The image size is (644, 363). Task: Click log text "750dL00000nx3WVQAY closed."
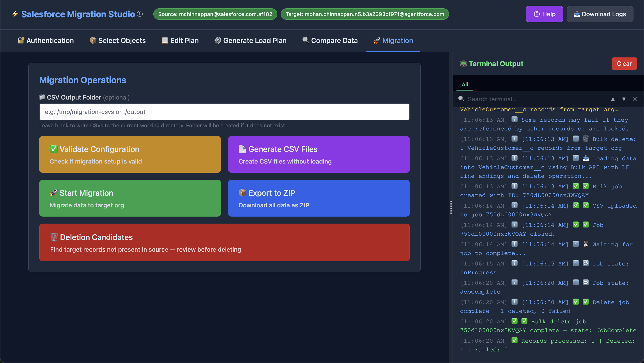click(508, 234)
